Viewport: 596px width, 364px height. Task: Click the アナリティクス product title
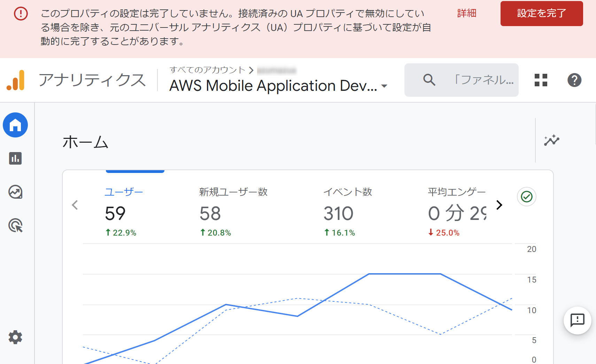click(x=92, y=80)
